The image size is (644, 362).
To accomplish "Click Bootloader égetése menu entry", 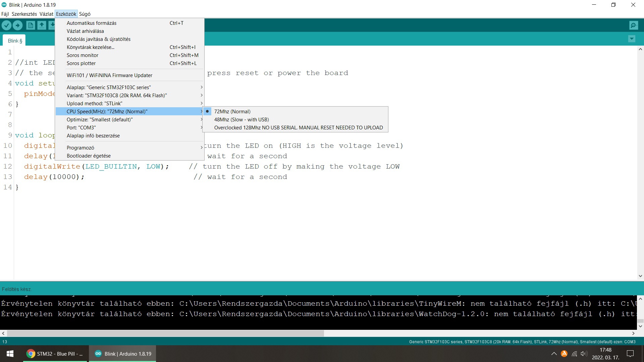I will coord(89,156).
